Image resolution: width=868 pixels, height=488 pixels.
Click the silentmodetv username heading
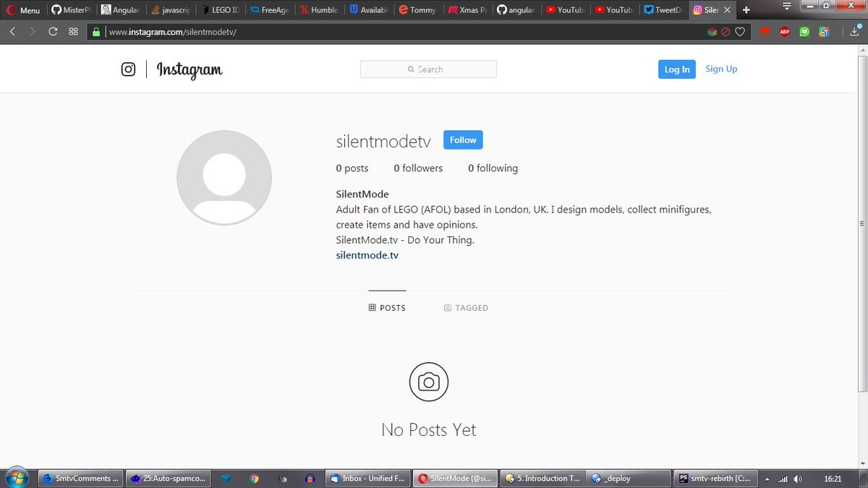point(384,142)
